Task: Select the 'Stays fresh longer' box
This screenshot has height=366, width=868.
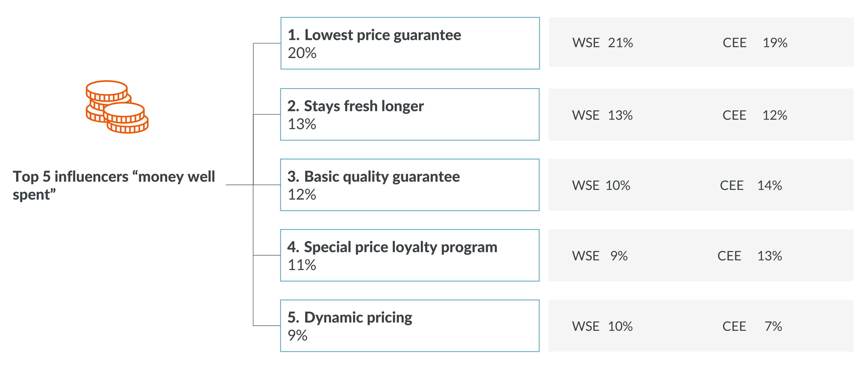Action: (x=410, y=115)
